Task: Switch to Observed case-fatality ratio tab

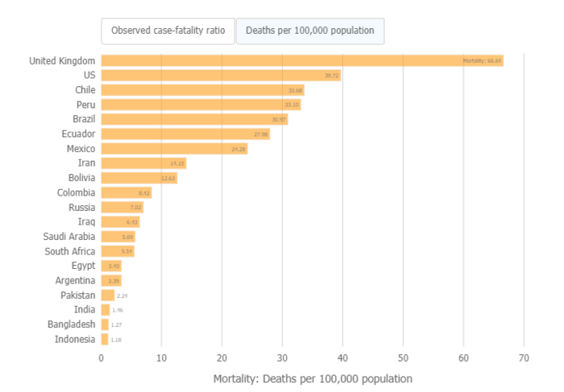Action: coord(168,31)
